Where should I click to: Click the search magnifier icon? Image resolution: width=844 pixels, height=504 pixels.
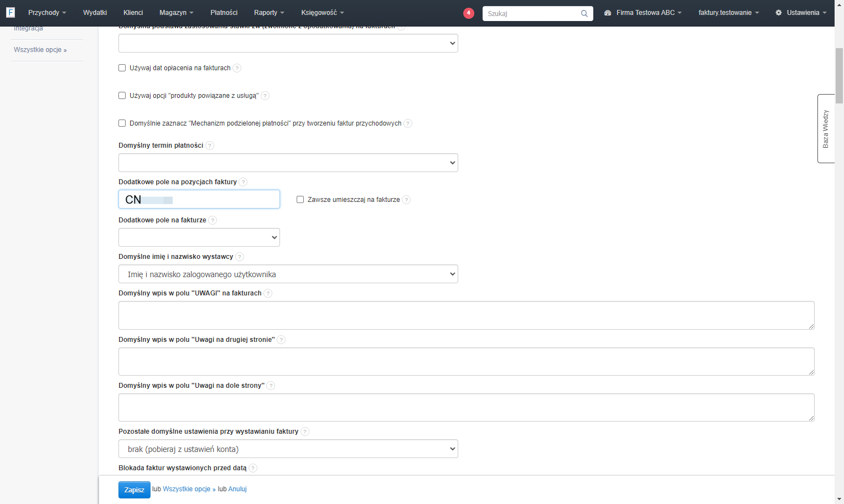click(584, 14)
